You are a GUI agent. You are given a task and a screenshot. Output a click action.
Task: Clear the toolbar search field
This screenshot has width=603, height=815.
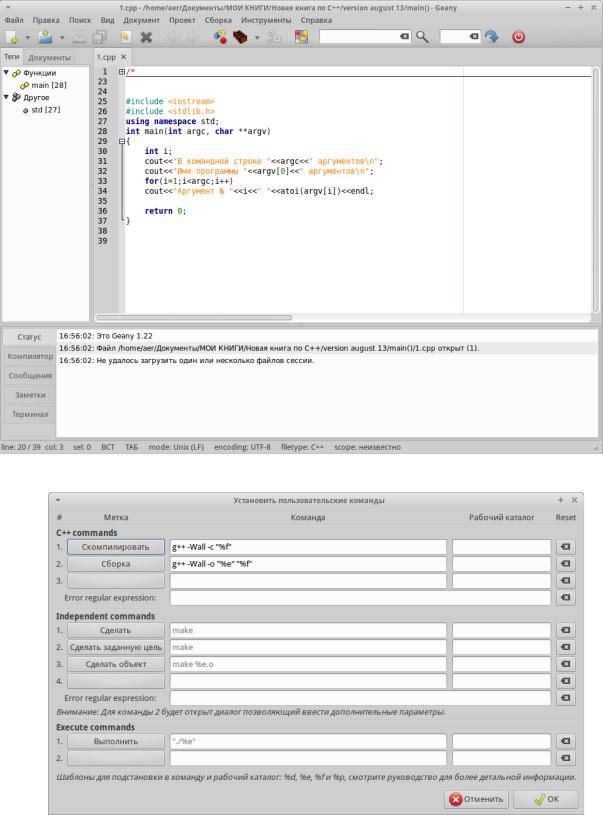pyautogui.click(x=404, y=36)
